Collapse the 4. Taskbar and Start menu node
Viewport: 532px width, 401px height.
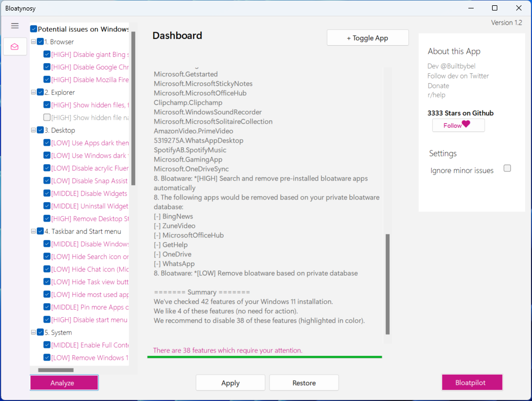(33, 231)
